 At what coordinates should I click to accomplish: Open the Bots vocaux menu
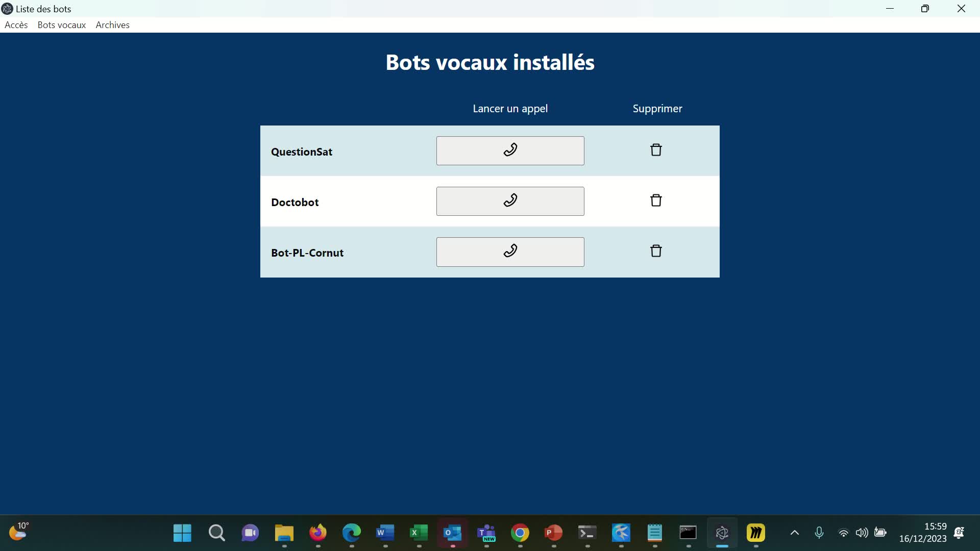61,25
